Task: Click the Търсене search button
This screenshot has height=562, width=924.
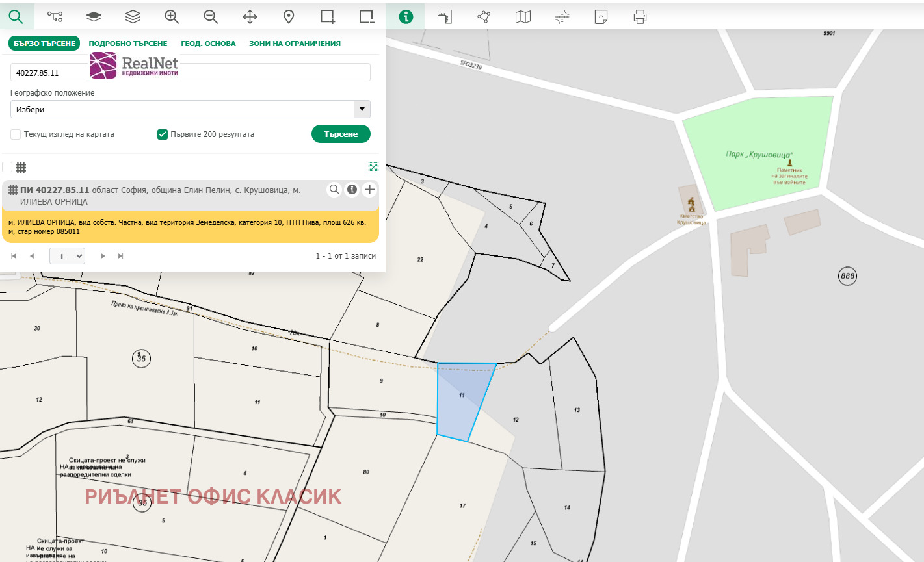Action: coord(341,134)
